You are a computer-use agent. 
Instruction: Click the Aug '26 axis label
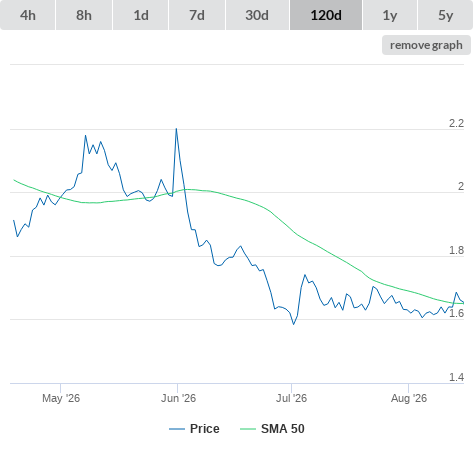point(409,398)
